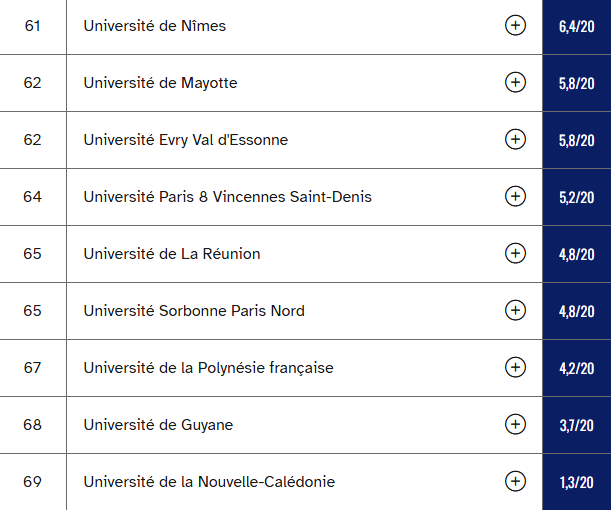Expand the Université de Mayotte row
The width and height of the screenshot is (611, 510).
click(515, 83)
